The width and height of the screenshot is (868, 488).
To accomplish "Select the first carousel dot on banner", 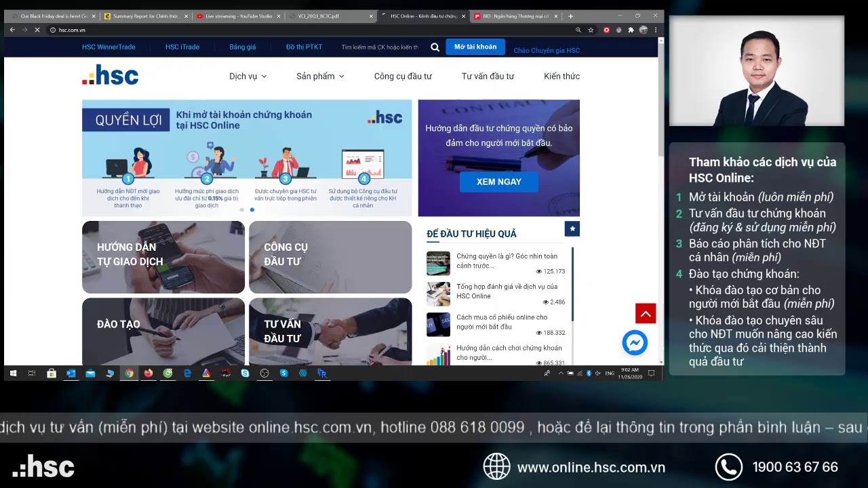I will 241,209.
